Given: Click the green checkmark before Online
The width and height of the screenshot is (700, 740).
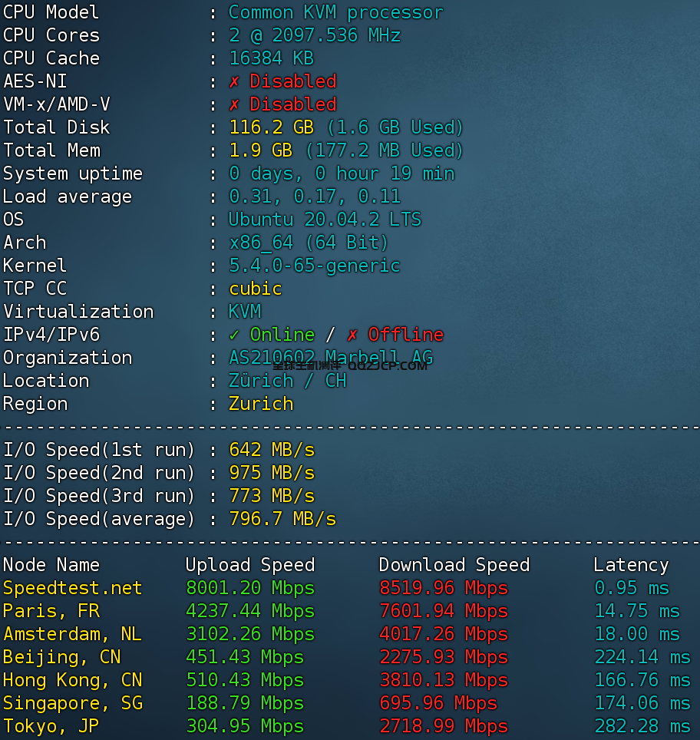Looking at the screenshot, I should [234, 335].
